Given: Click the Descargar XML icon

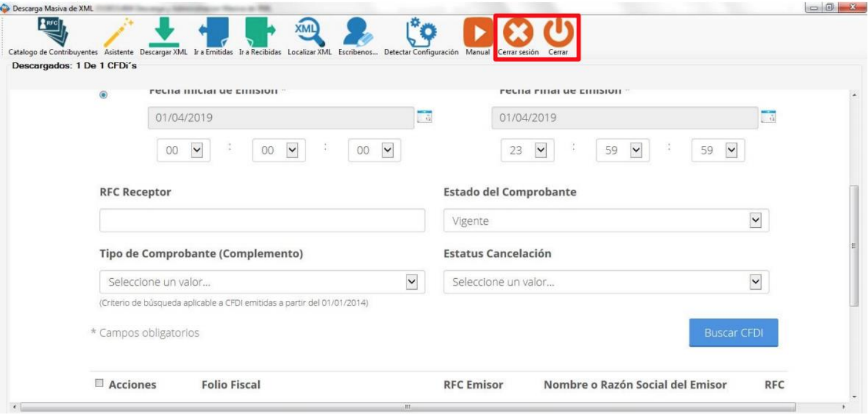Looking at the screenshot, I should point(163,32).
